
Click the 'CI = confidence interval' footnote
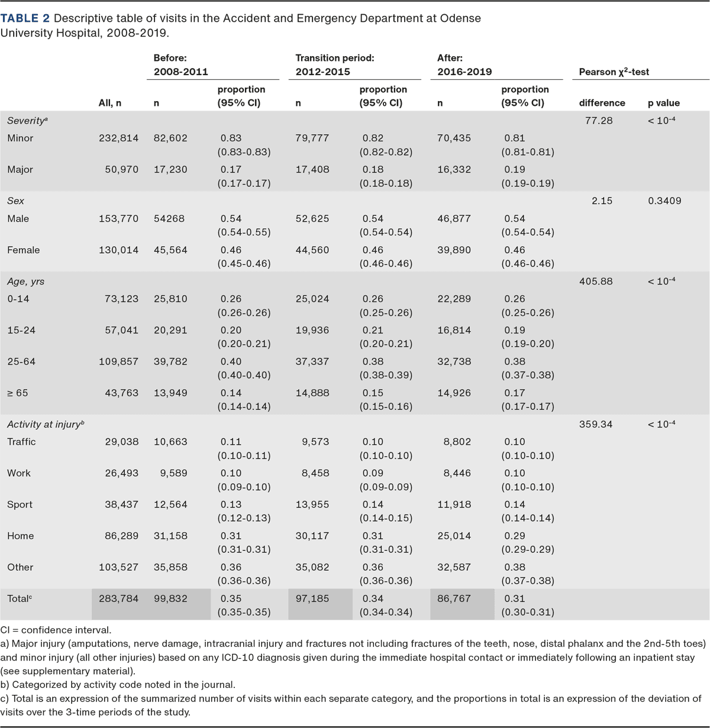pos(56,630)
